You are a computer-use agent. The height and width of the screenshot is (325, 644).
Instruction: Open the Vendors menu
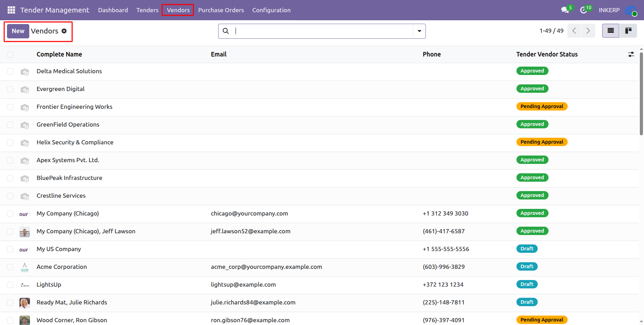pos(178,10)
